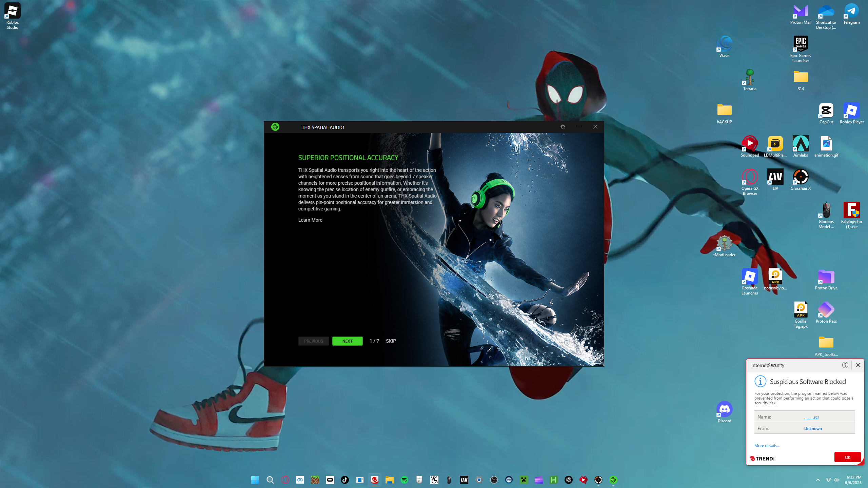868x488 pixels.
Task: Select the Telegram desktop shortcut
Action: pyautogui.click(x=851, y=14)
